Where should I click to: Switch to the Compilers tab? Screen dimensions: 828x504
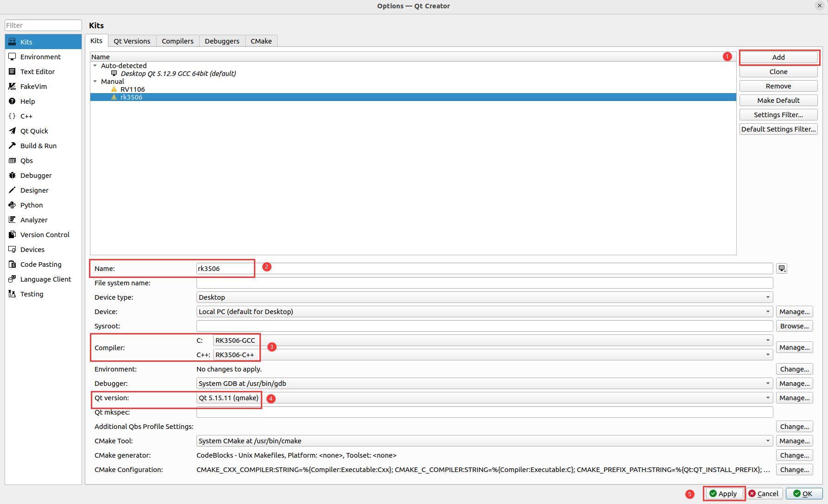(x=177, y=41)
